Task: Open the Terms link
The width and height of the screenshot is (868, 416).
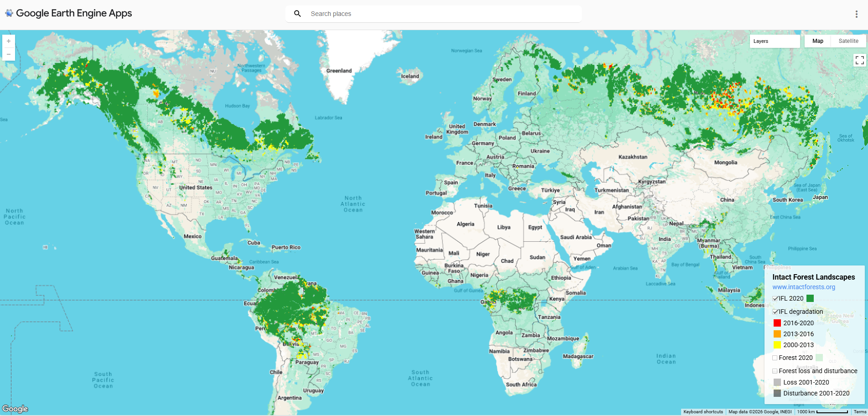Action: (x=860, y=411)
